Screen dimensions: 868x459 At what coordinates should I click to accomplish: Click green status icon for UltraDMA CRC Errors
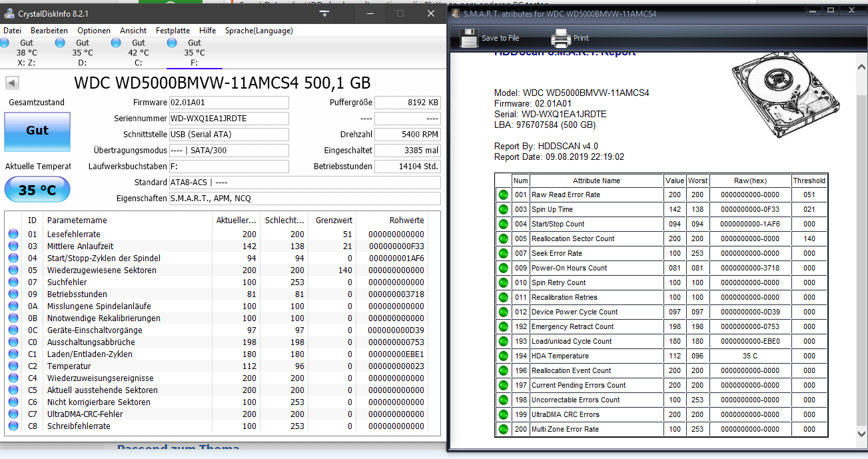(503, 414)
